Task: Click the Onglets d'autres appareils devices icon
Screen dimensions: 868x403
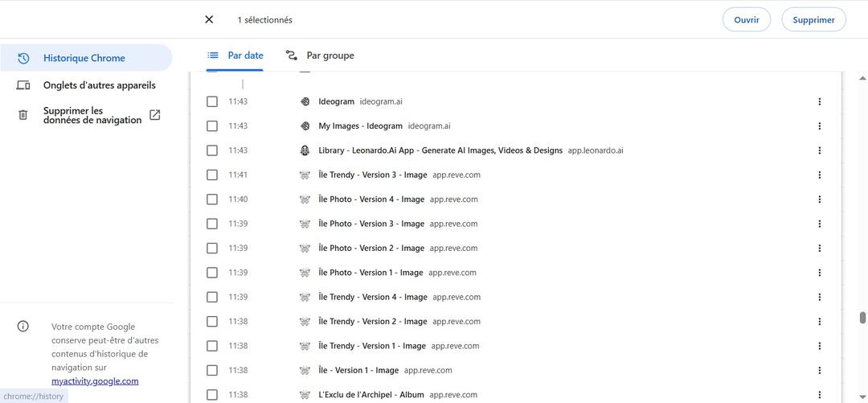Action: point(23,85)
